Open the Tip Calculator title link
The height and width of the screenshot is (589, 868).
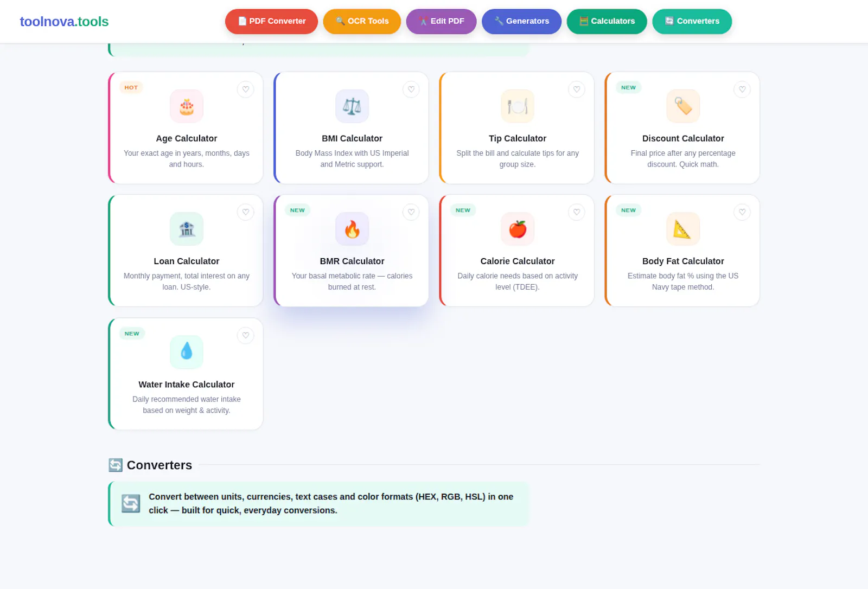(518, 138)
